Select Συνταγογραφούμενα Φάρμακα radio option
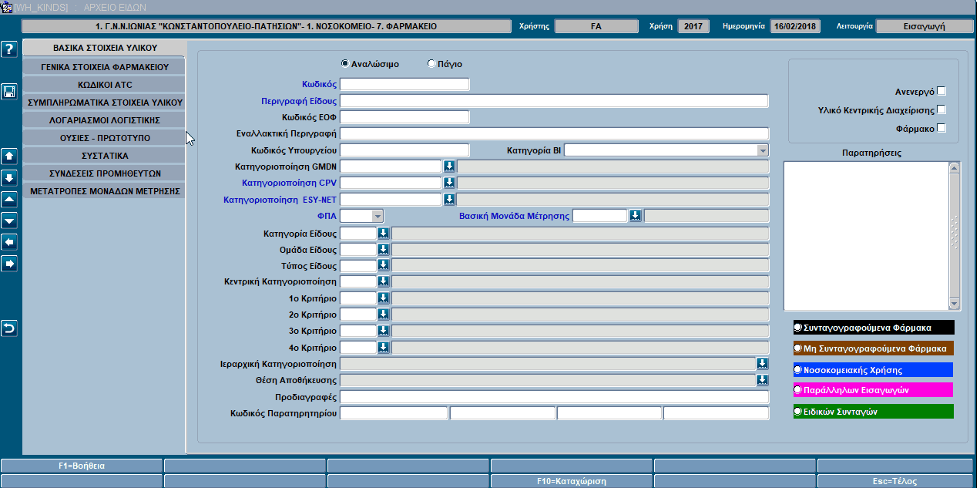 798,327
